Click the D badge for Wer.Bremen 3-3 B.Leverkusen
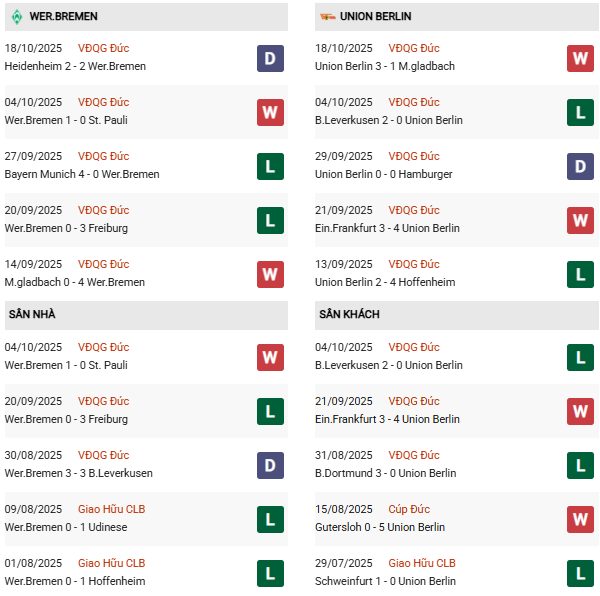 click(270, 465)
